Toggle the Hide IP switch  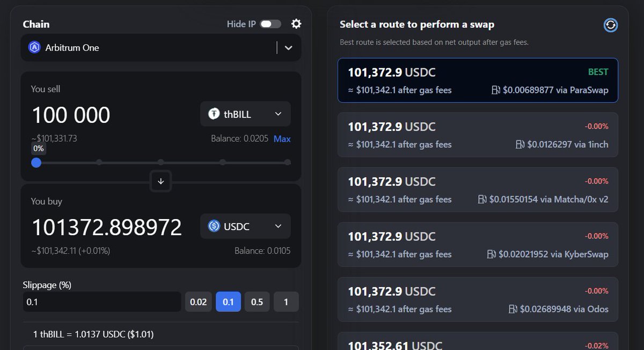[x=270, y=24]
